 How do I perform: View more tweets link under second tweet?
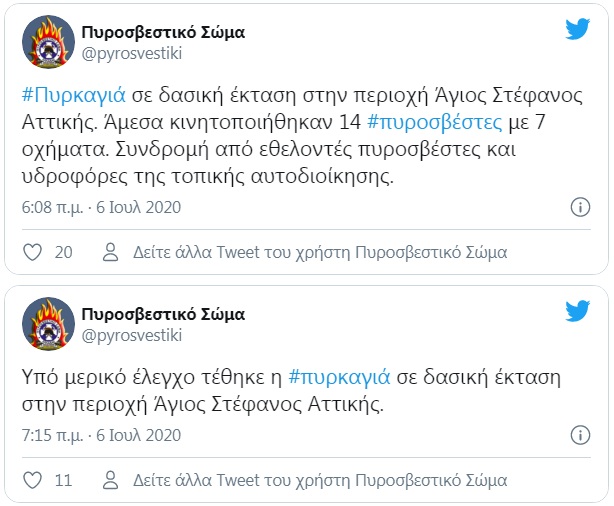coord(320,481)
